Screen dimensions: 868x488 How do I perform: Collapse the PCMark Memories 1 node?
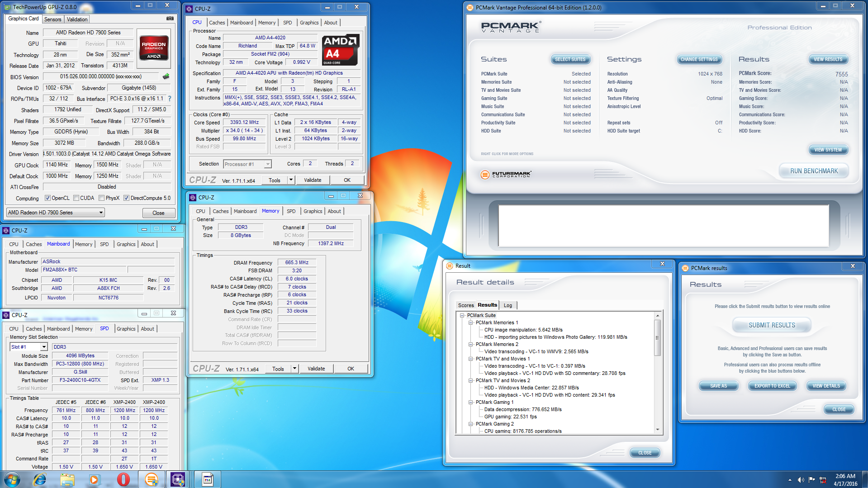pyautogui.click(x=471, y=322)
